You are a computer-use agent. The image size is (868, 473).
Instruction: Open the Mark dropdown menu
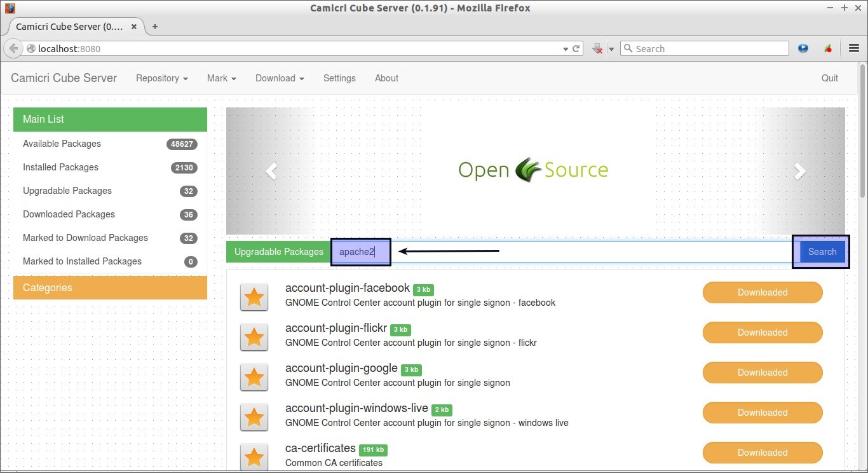[222, 78]
